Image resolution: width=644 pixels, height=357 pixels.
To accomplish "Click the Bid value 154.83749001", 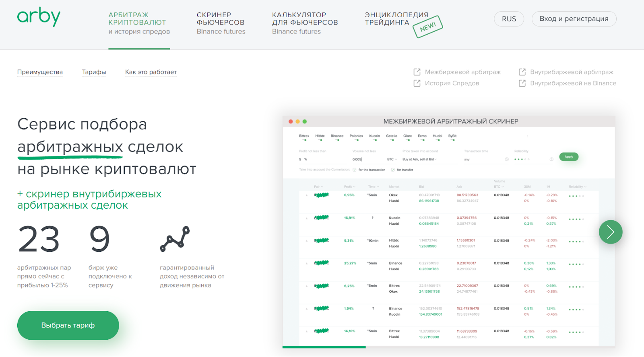I will pyautogui.click(x=430, y=314).
